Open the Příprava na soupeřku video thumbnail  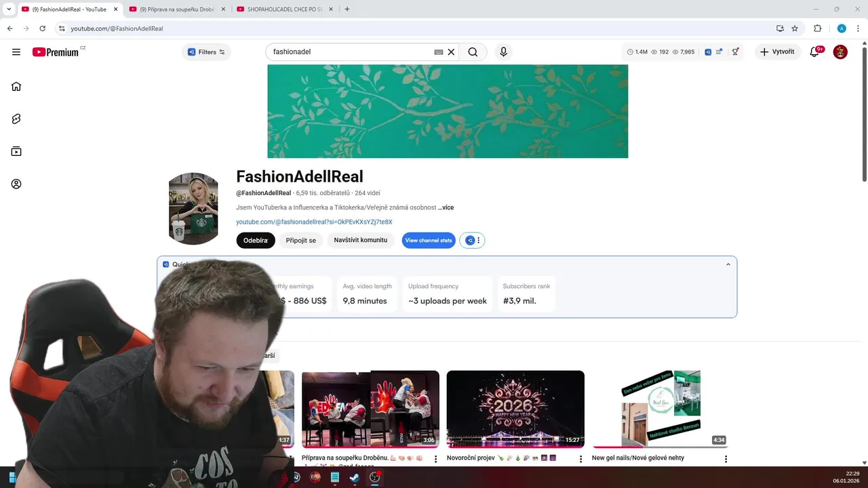(370, 409)
